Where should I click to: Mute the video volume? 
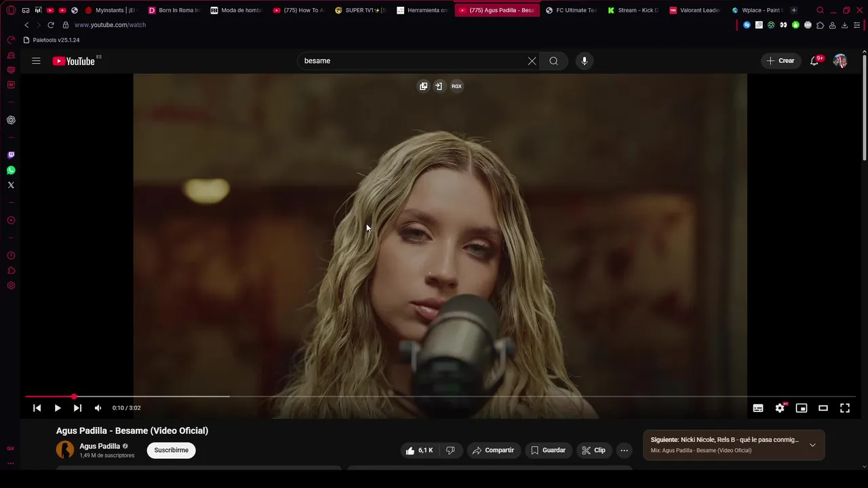[98, 408]
